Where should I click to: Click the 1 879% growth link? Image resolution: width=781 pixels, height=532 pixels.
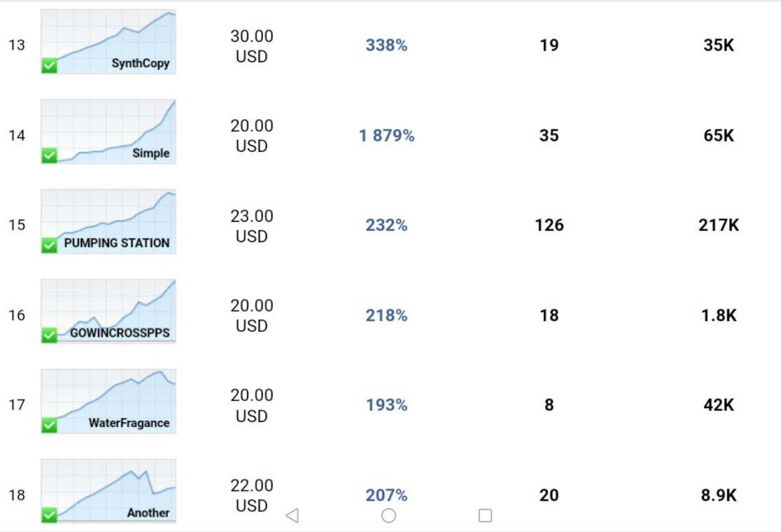tap(386, 136)
